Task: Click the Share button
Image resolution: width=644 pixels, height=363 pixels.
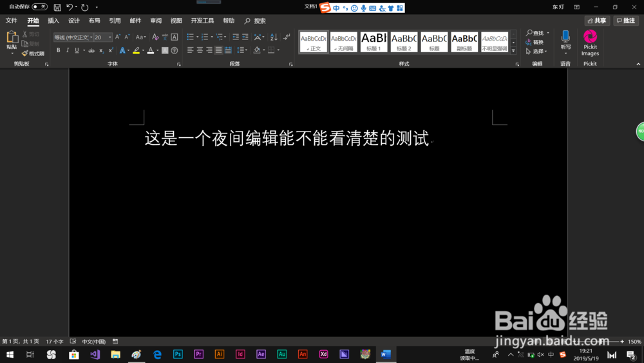Action: pos(597,21)
